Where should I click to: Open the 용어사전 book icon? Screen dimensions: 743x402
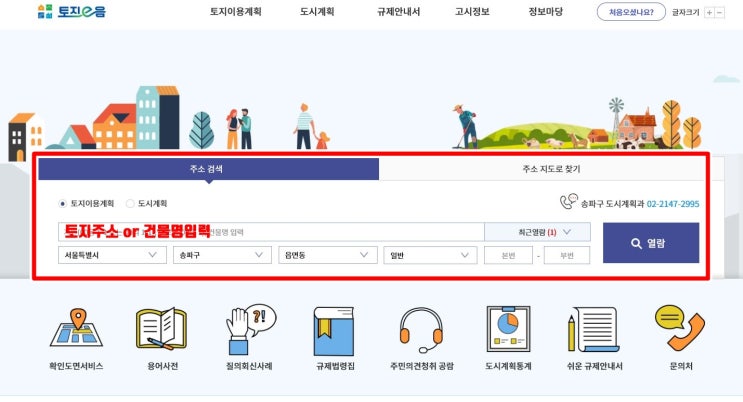pos(162,329)
